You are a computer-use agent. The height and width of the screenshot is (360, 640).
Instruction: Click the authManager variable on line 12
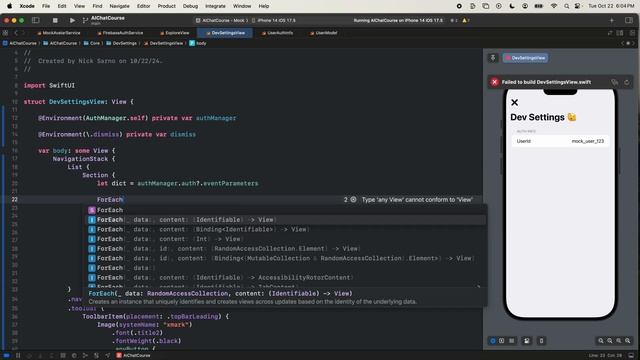[216, 118]
